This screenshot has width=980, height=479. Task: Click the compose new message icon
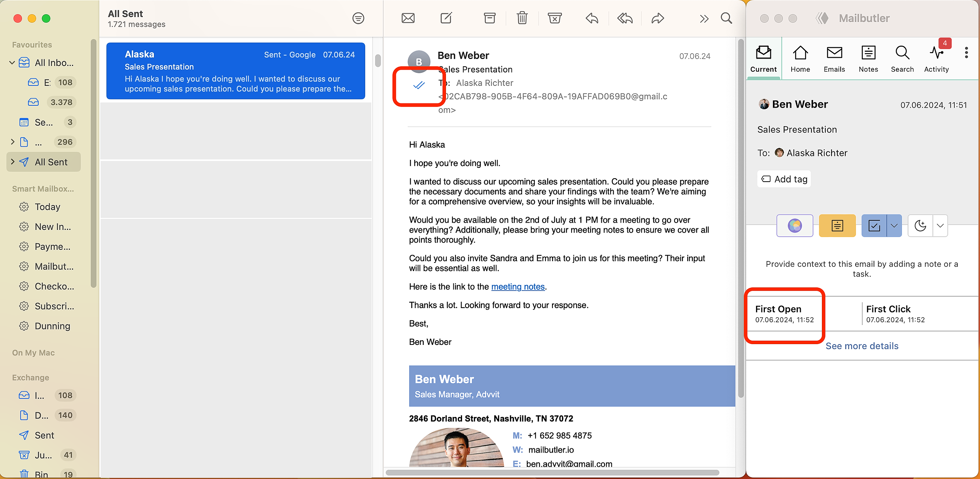[x=446, y=18]
